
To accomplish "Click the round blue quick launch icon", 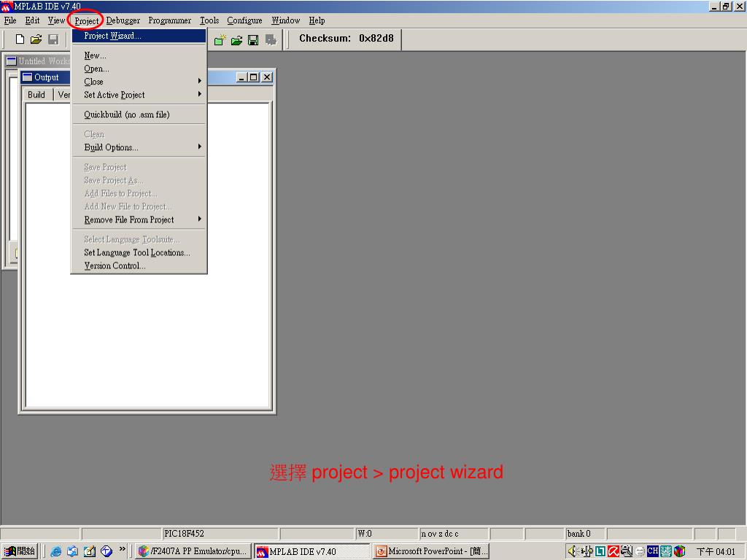I will click(x=107, y=551).
